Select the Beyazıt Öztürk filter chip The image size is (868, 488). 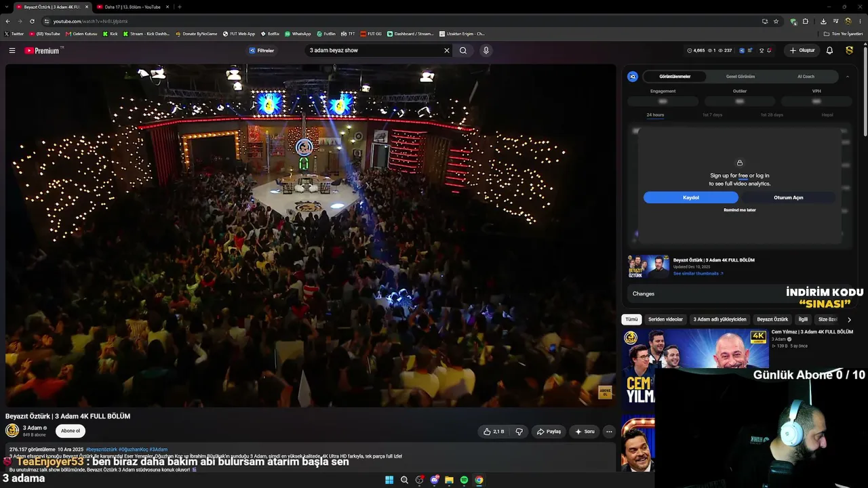tap(772, 319)
